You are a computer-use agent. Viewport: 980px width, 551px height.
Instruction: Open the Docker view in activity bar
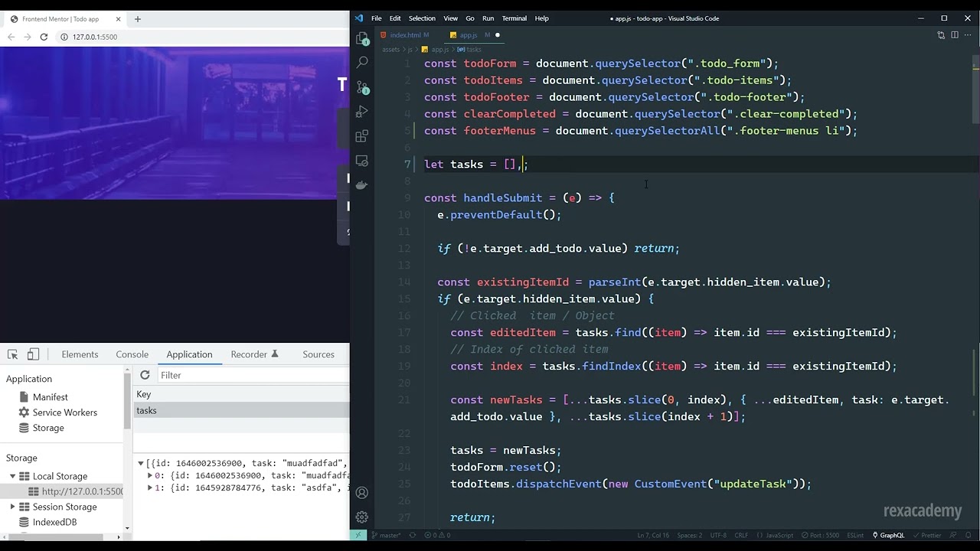tap(362, 184)
